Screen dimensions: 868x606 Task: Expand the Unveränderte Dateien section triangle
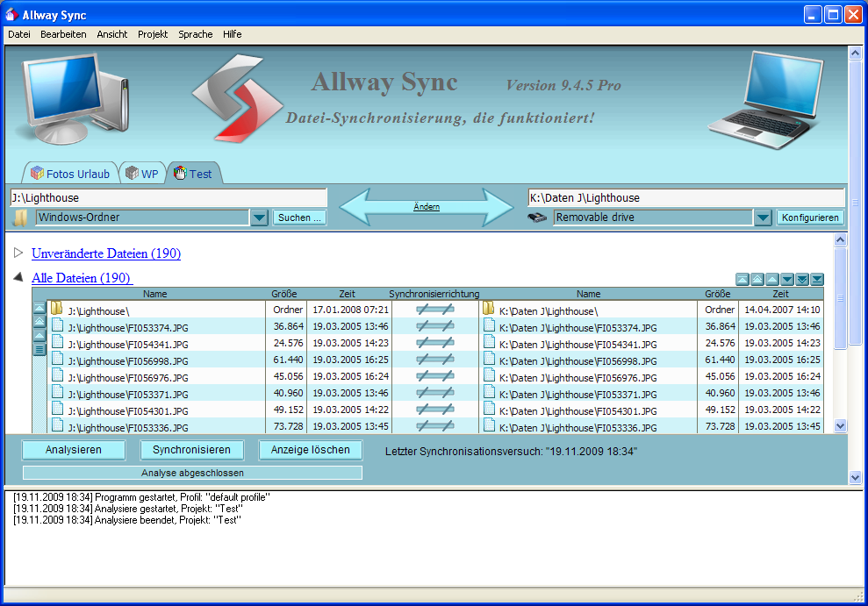click(18, 253)
